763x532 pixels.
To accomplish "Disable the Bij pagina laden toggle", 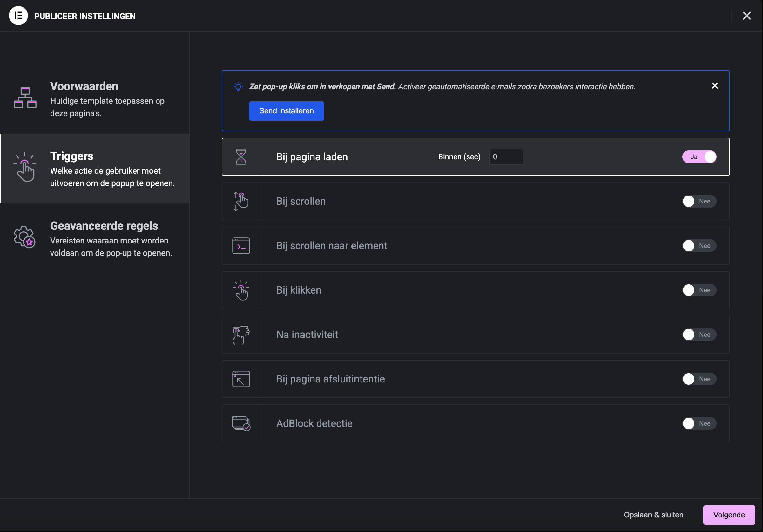I will 699,157.
